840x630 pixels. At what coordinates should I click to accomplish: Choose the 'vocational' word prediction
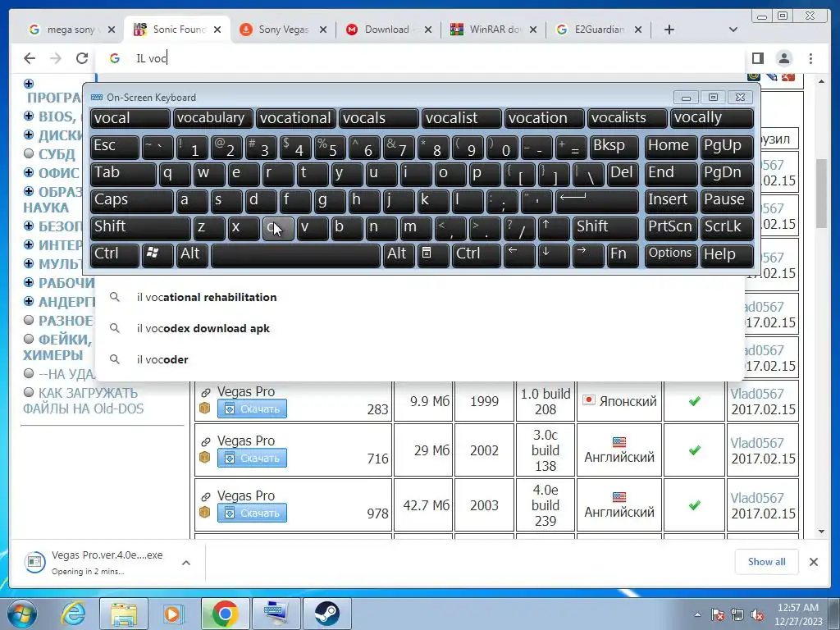coord(295,118)
